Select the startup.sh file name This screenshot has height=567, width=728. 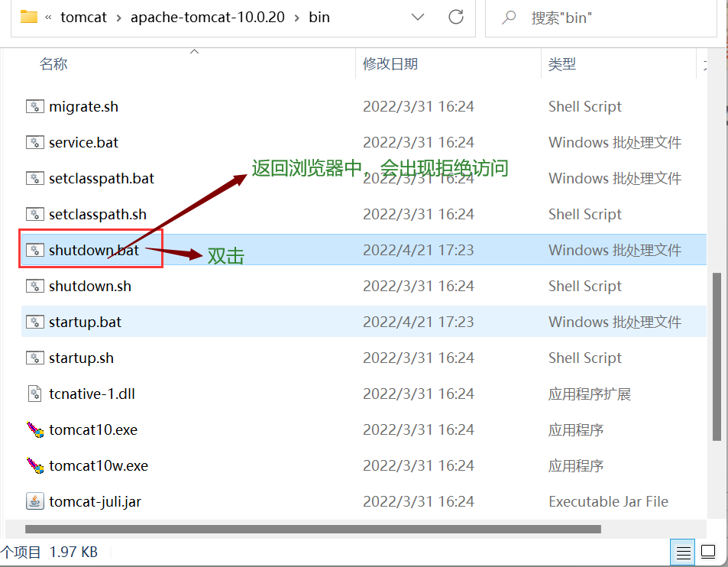pyautogui.click(x=81, y=358)
